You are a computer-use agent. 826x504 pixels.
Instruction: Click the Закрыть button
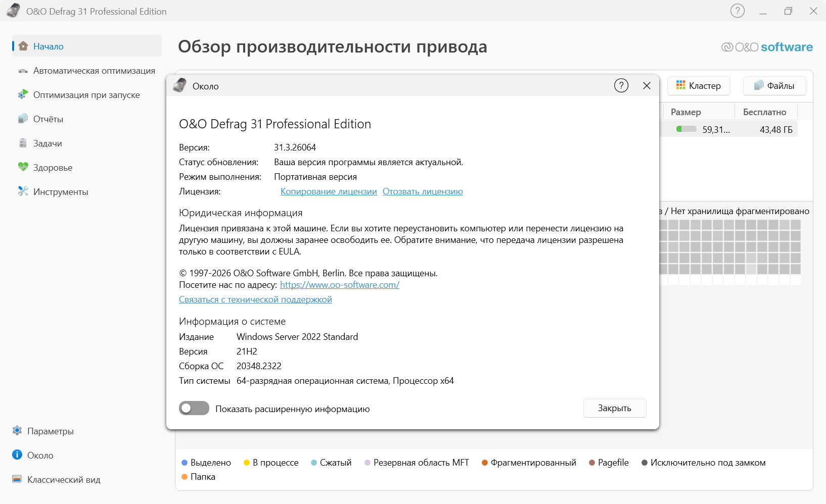point(615,408)
